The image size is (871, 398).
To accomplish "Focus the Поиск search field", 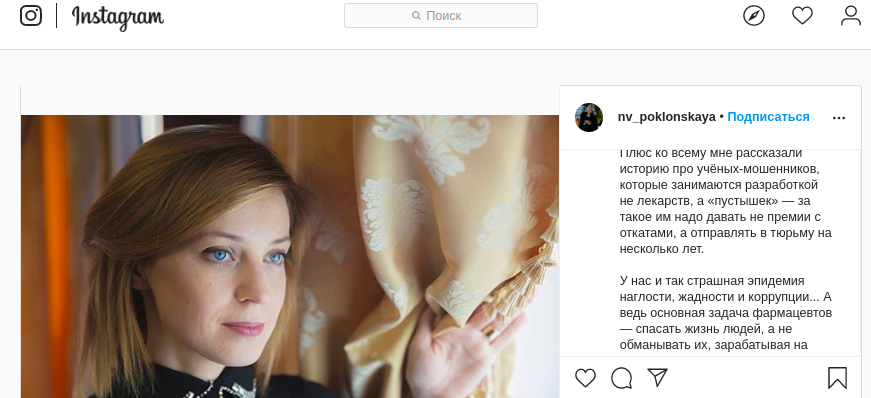I will click(x=440, y=16).
